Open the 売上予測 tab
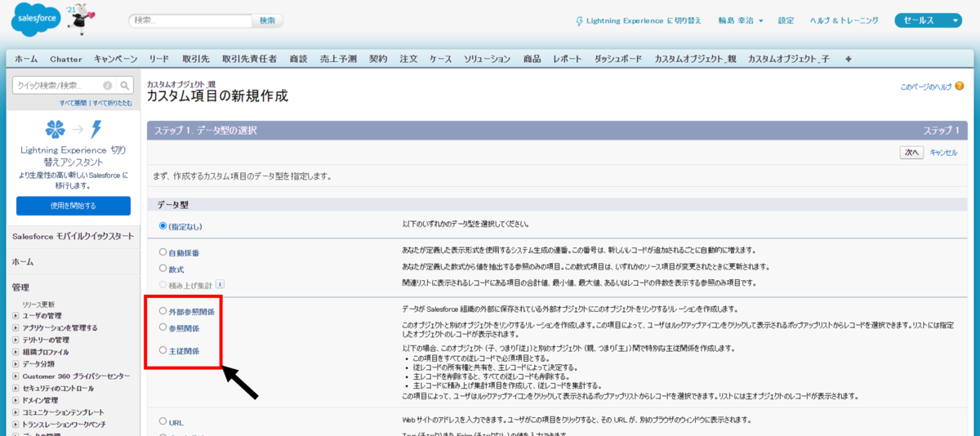Screen dimensions: 980x436 pos(338,59)
